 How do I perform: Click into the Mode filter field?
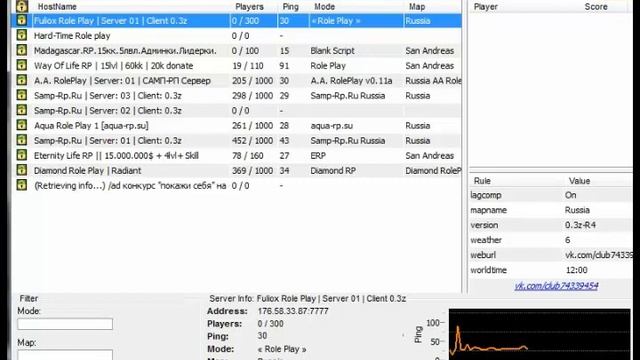65,324
